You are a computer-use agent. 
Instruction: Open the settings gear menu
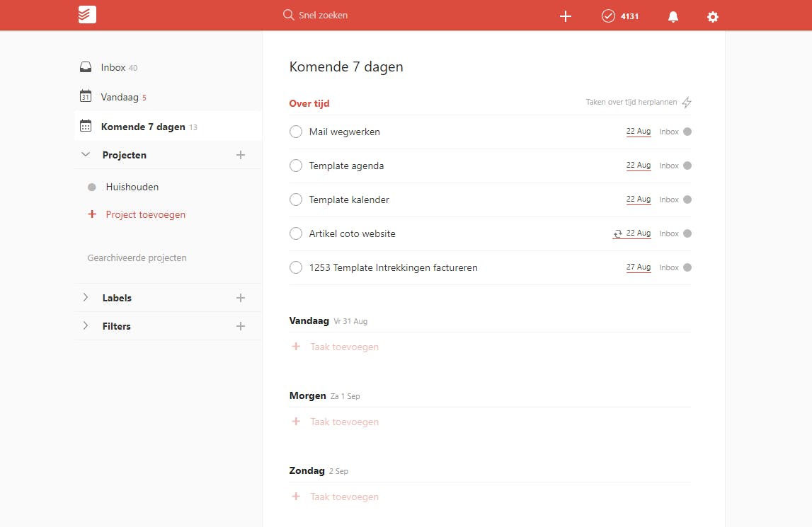point(712,16)
